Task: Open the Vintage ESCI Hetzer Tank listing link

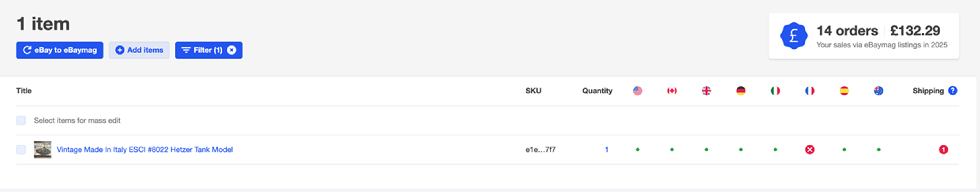Action: (x=145, y=149)
